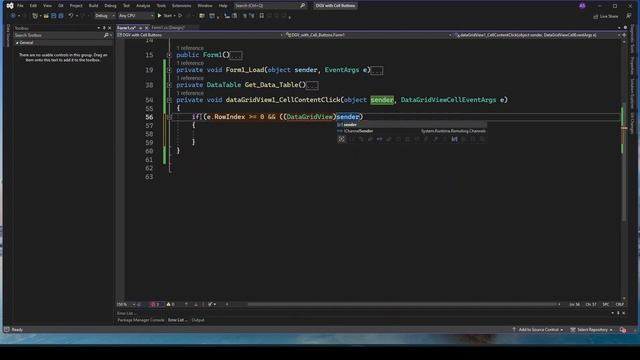Select the sender IntelliSense suggestion
The height and width of the screenshot is (360, 640).
(411, 124)
